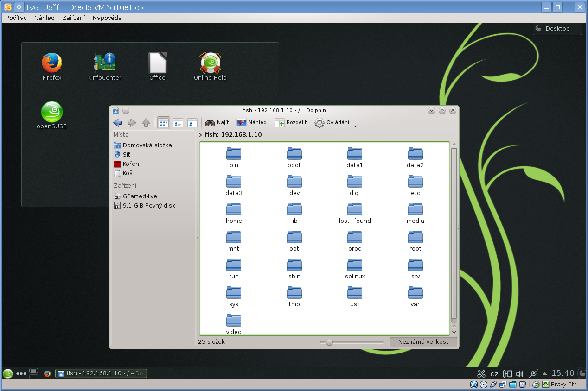This screenshot has height=391, width=588.
Task: Select the video folder icon
Action: pyautogui.click(x=234, y=321)
